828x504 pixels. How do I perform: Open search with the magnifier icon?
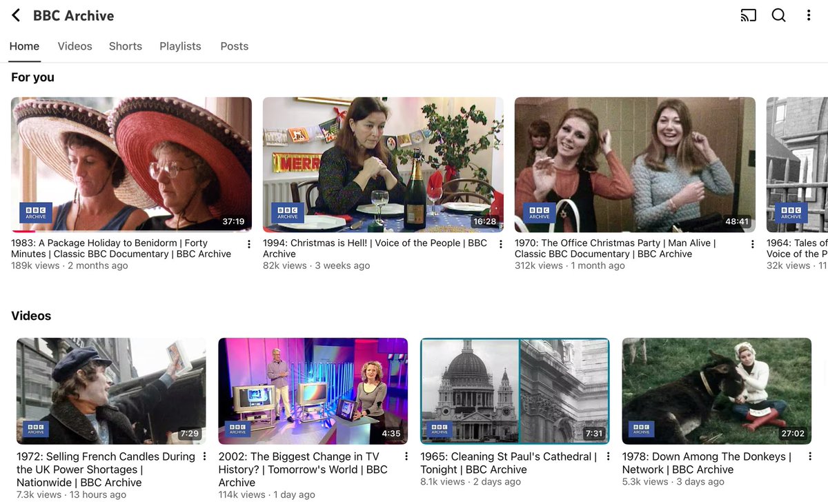pos(779,15)
